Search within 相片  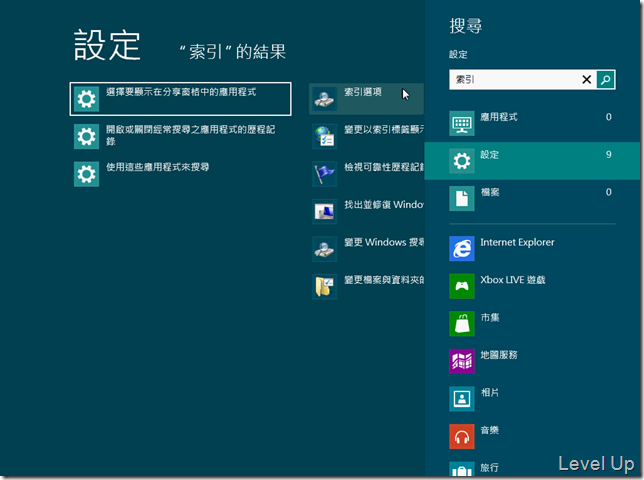pyautogui.click(x=532, y=399)
